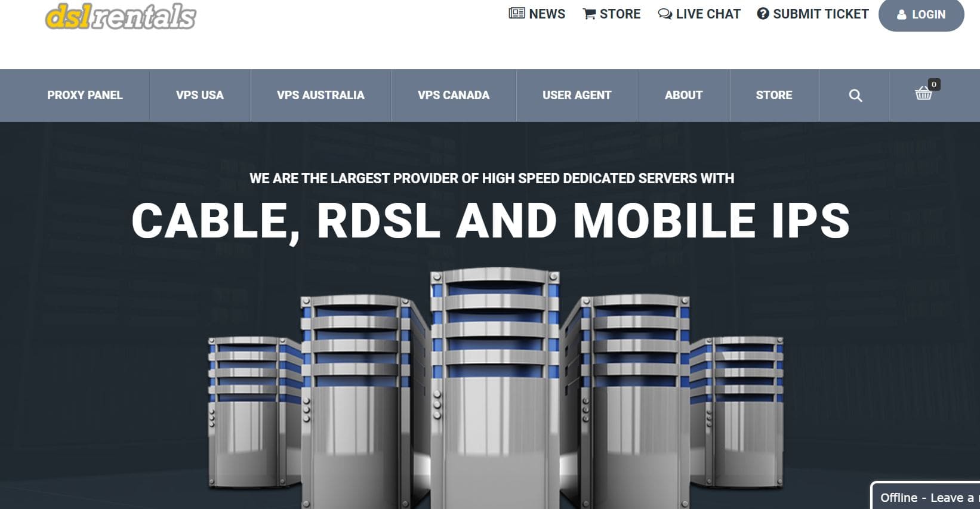This screenshot has height=509, width=980.
Task: Click the newspaper icon beside NEWS
Action: 516,14
